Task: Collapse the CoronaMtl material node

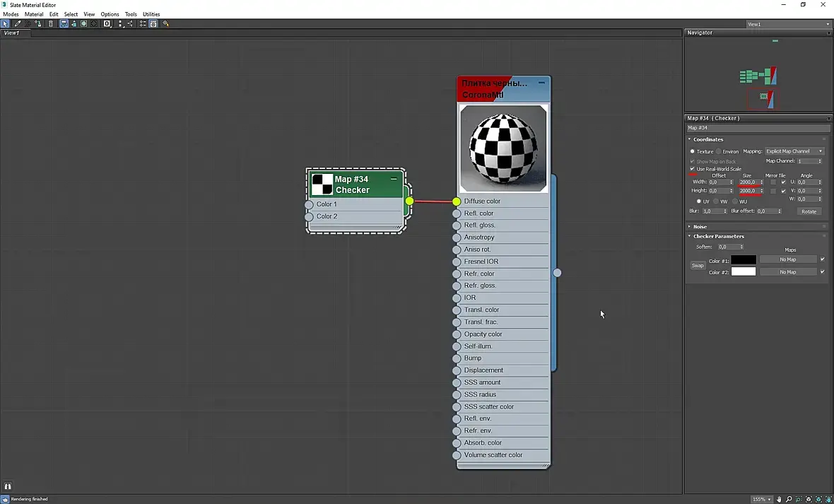Action: pyautogui.click(x=541, y=83)
